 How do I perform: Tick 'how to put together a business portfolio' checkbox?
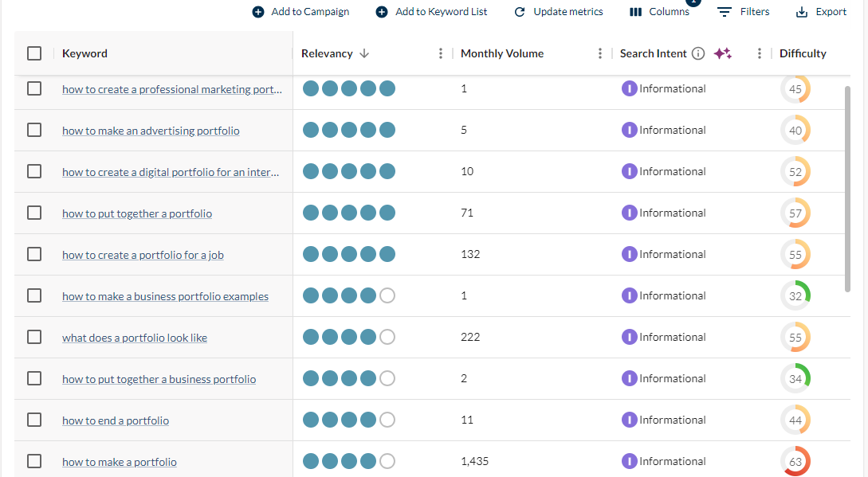pos(34,378)
